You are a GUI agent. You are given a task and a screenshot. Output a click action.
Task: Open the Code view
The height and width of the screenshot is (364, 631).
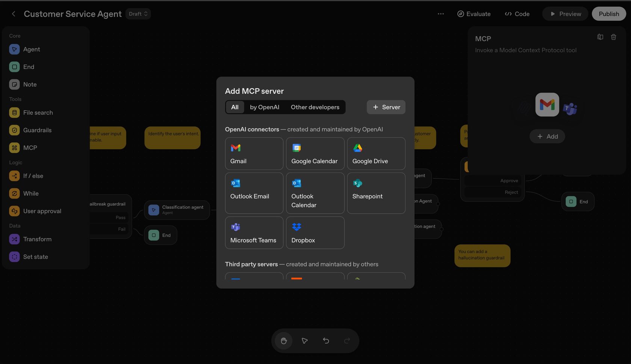[x=517, y=14]
